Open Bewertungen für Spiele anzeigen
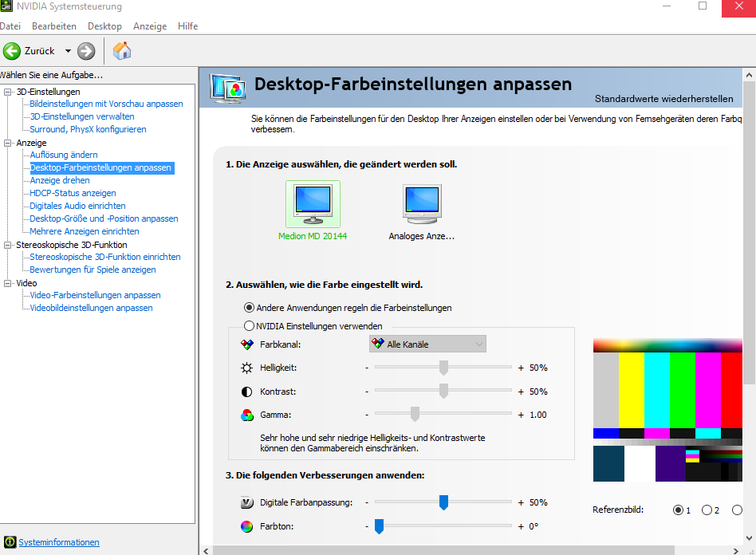Image resolution: width=756 pixels, height=555 pixels. 93,270
